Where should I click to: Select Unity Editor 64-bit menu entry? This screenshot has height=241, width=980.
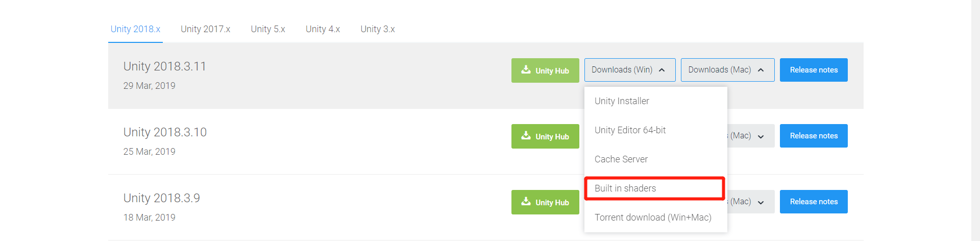point(630,130)
